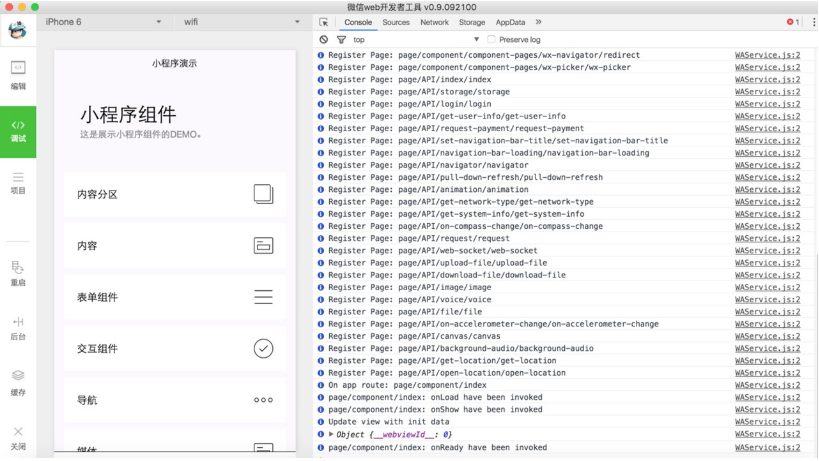Switch to the Console tab
Screen dimensions: 819x461
coord(358,22)
